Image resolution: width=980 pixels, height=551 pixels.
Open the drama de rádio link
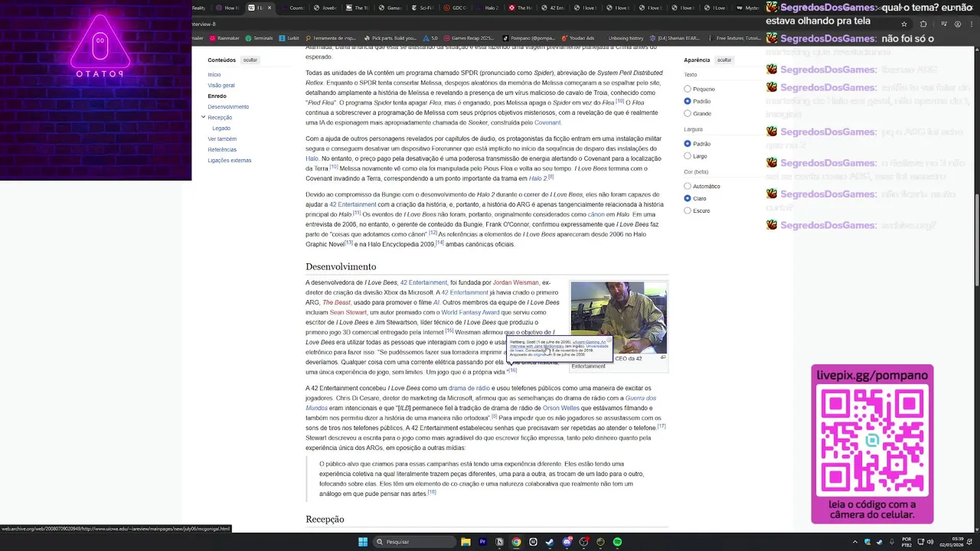[x=469, y=388]
